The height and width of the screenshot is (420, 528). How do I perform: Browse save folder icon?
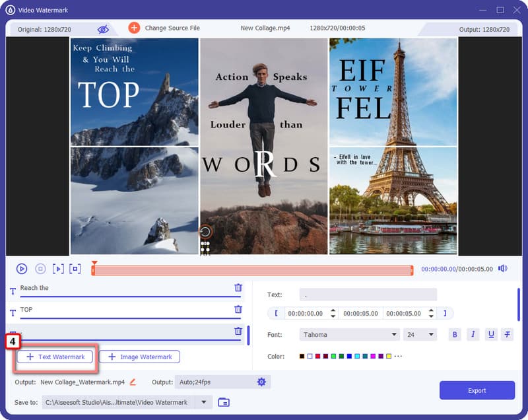224,402
